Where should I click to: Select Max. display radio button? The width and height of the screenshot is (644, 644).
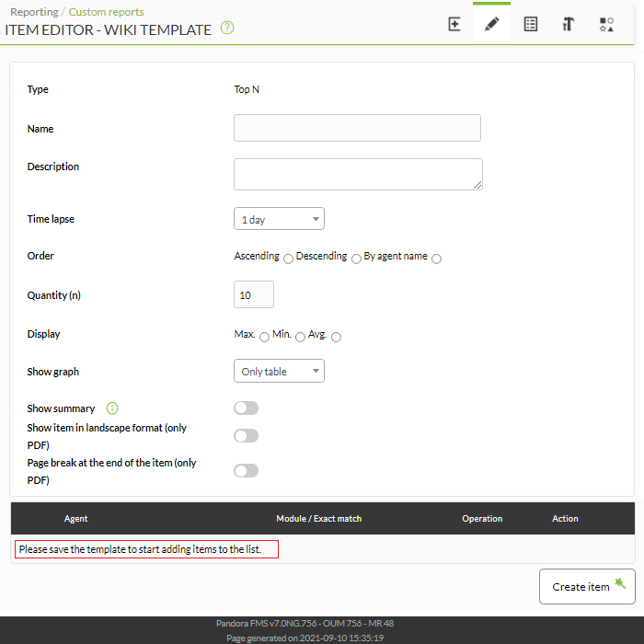(265, 338)
